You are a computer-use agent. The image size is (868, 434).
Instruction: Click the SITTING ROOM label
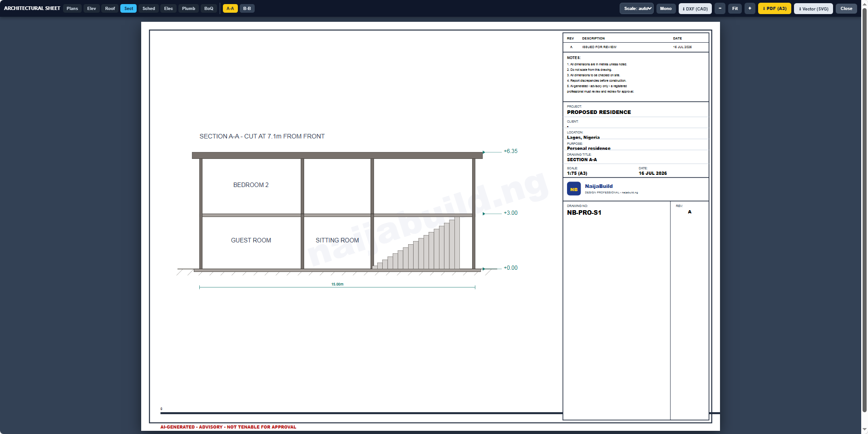[x=337, y=241]
